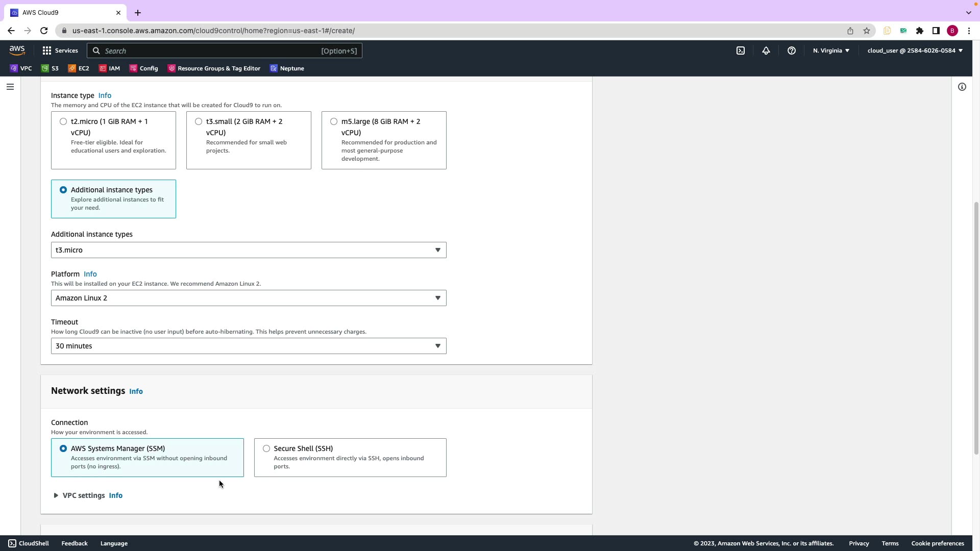The image size is (980, 551).
Task: Open the cloud_user account menu
Action: [x=915, y=51]
